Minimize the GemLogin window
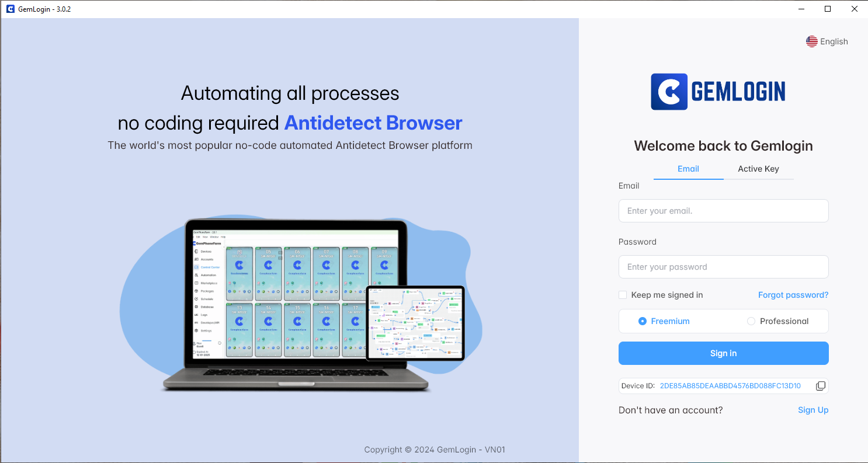 pos(801,9)
